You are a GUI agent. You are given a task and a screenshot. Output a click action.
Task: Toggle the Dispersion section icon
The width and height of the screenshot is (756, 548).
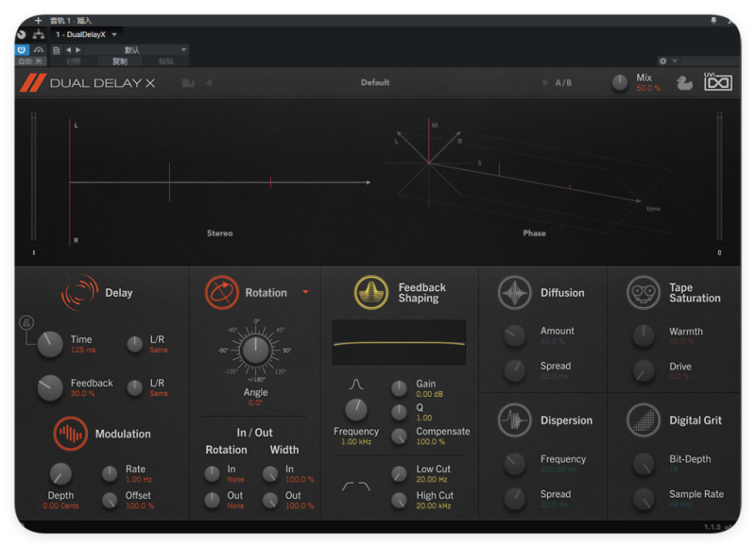click(515, 420)
